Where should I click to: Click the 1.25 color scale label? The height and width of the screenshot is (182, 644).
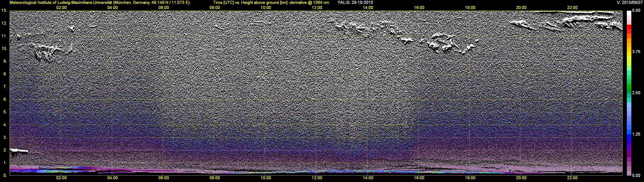pyautogui.click(x=636, y=134)
